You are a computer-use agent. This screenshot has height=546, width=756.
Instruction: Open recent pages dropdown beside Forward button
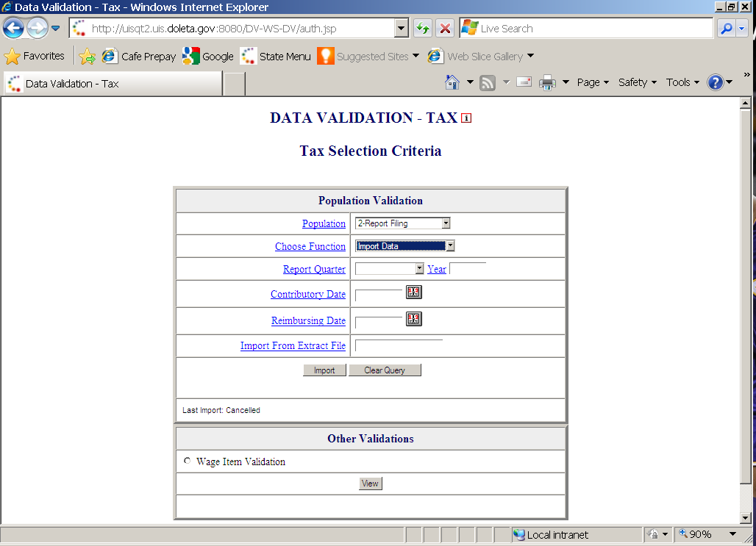pos(55,28)
